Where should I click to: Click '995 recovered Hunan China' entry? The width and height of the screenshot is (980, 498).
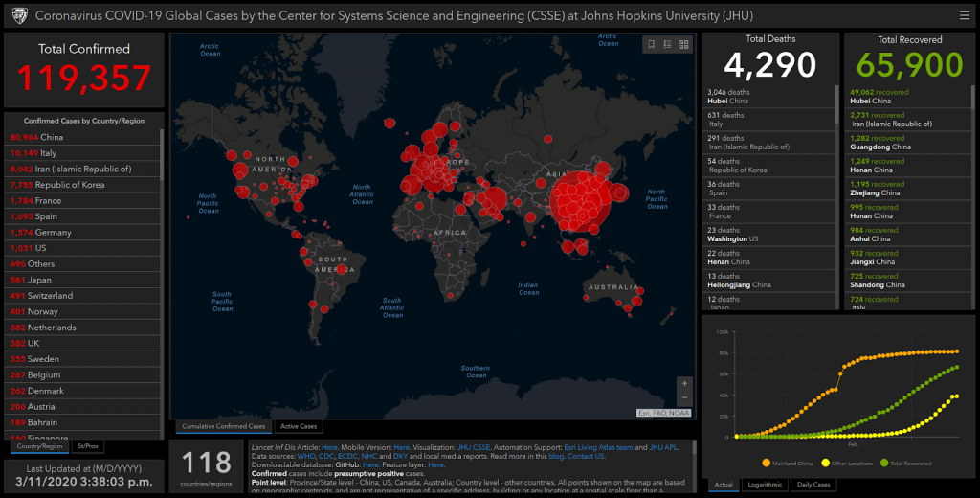907,212
